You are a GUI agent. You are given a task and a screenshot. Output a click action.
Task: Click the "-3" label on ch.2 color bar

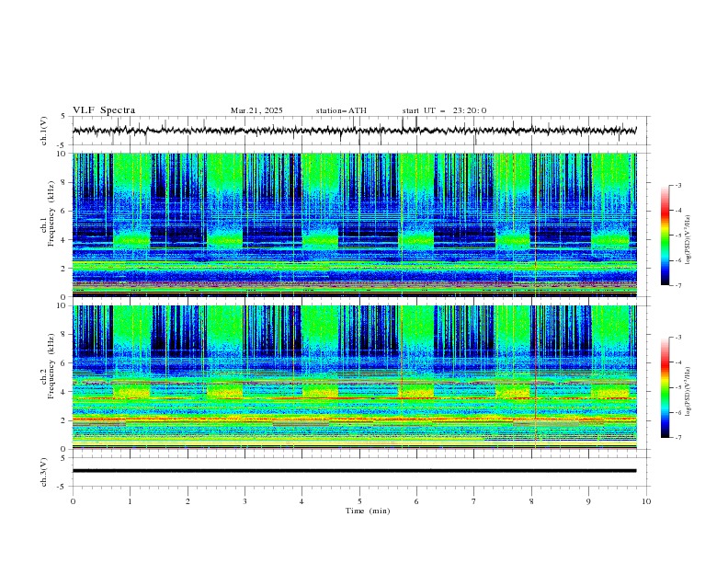[678, 338]
